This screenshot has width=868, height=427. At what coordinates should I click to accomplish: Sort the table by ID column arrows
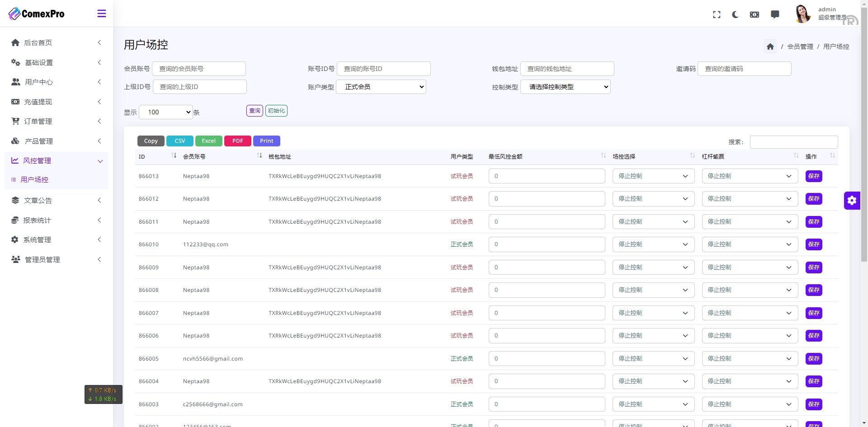click(x=174, y=155)
